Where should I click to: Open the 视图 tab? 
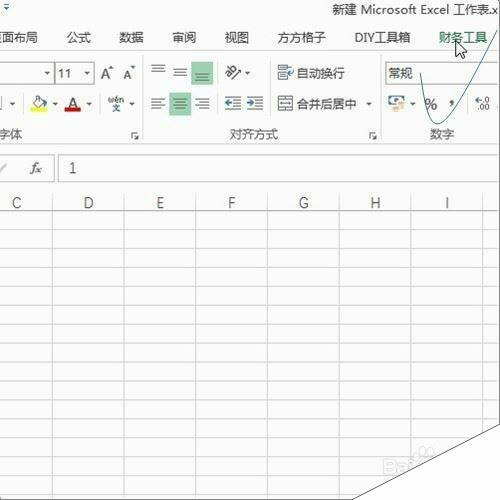(237, 38)
